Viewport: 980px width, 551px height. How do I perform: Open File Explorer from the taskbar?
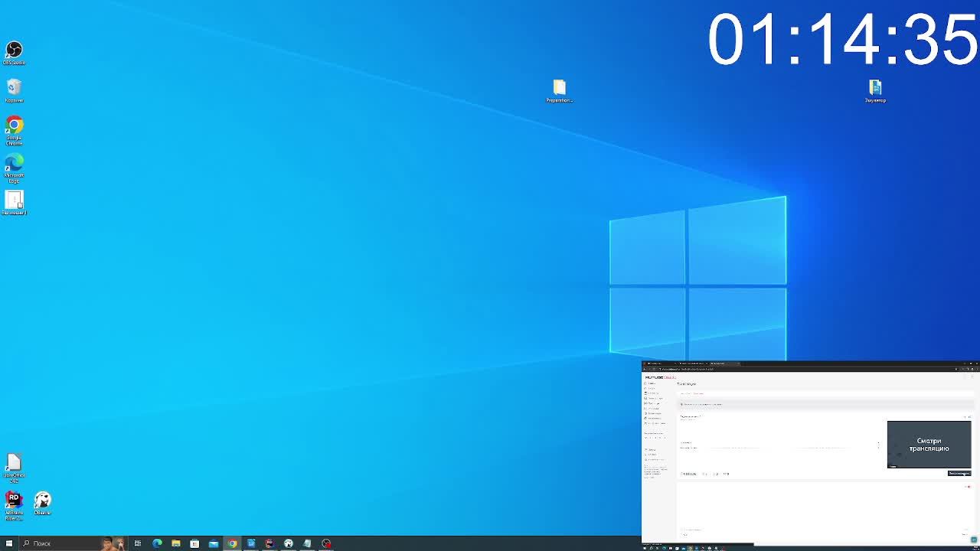[x=175, y=543]
